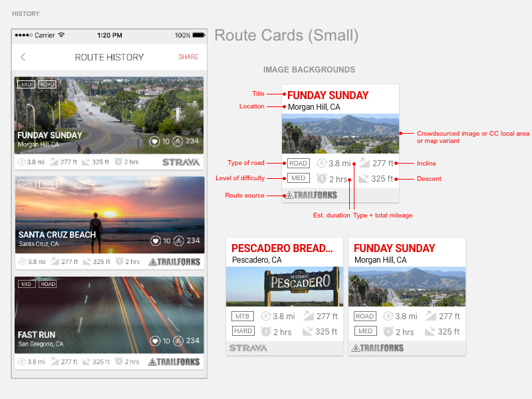The width and height of the screenshot is (532, 399).
Task: Tap the Trailforks logo under Fast Run
Action: pos(174,362)
